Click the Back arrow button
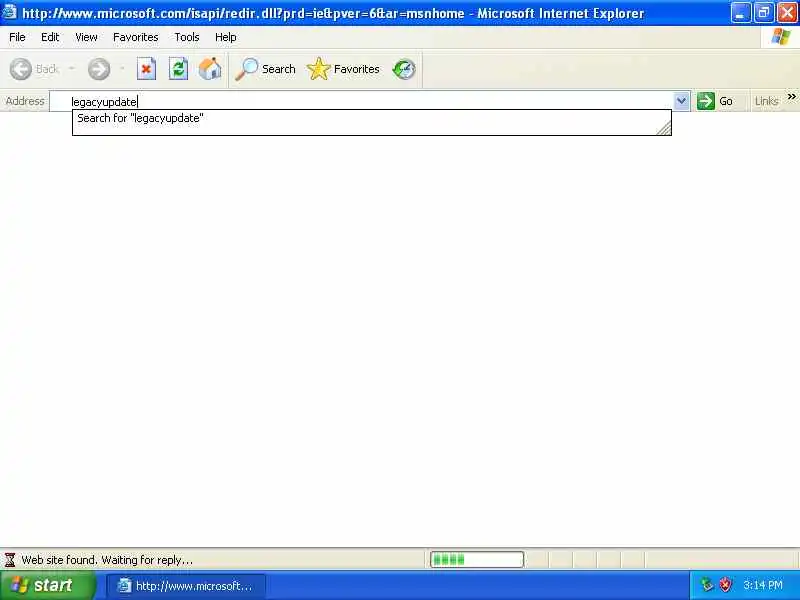This screenshot has width=800, height=600. (x=21, y=69)
